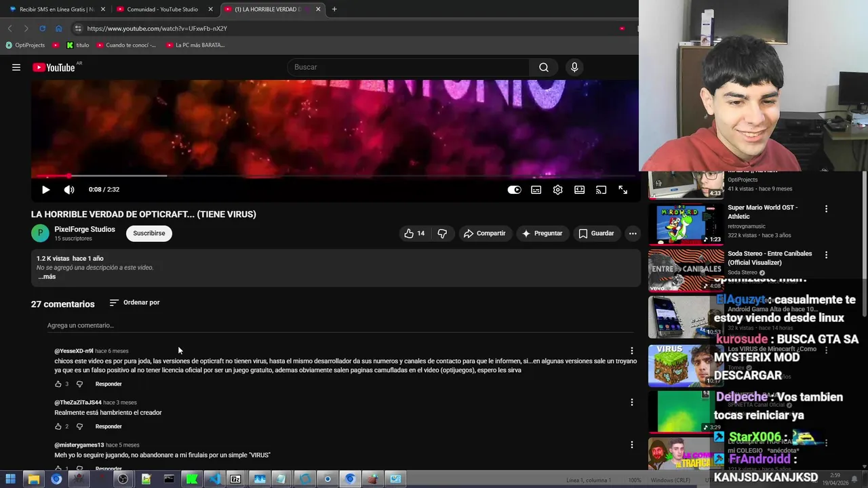The height and width of the screenshot is (488, 868).
Task: Click the Buscar search field
Action: pos(410,67)
